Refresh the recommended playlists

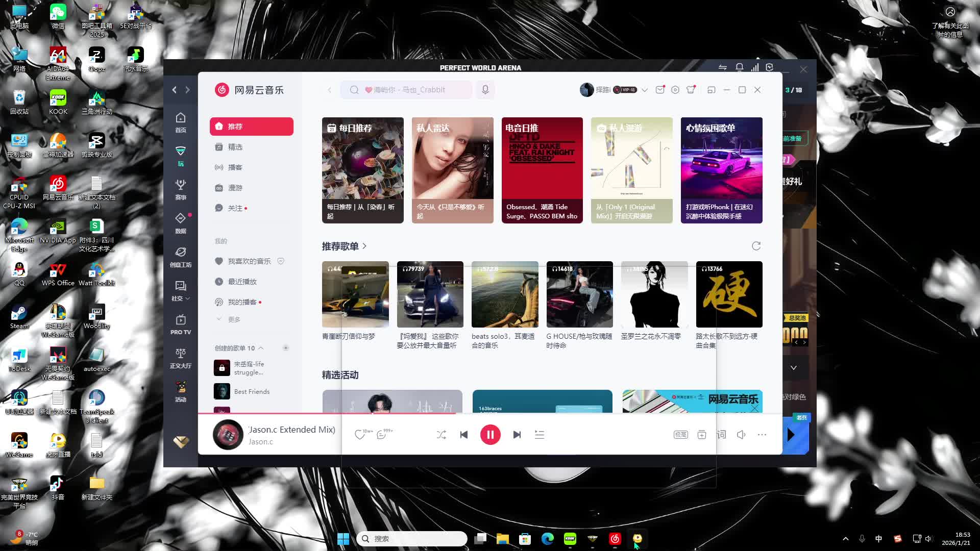[x=756, y=246]
